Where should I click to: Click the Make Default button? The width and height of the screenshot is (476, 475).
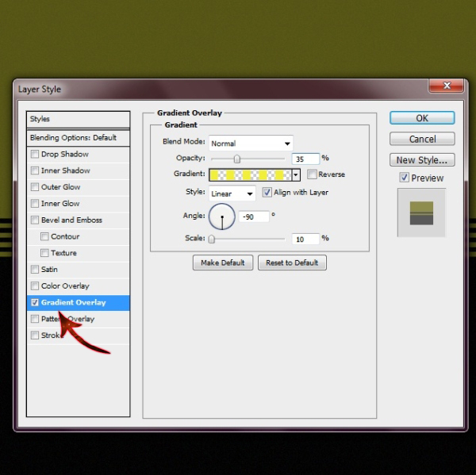(x=223, y=262)
